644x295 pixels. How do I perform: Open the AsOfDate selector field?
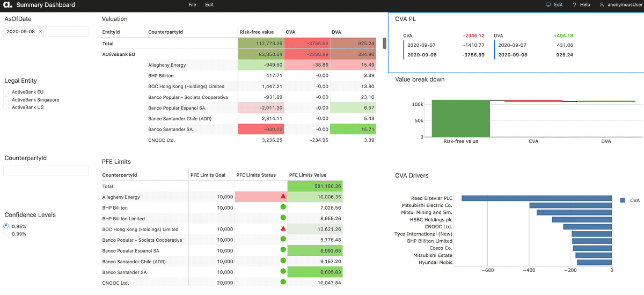(x=46, y=32)
